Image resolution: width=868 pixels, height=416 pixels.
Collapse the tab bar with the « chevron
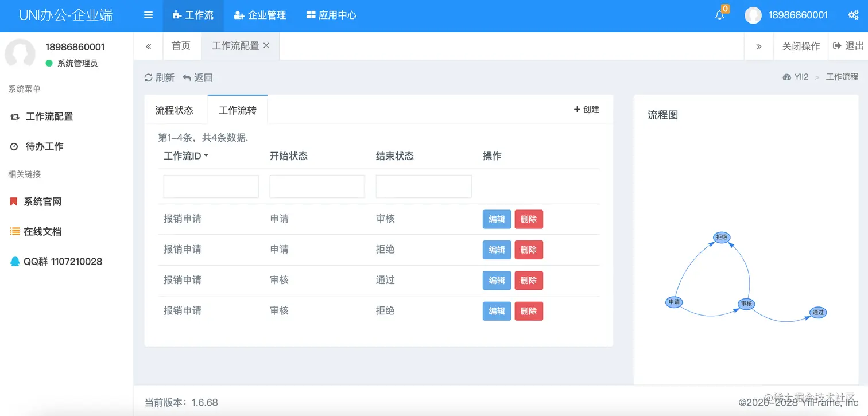coord(149,46)
